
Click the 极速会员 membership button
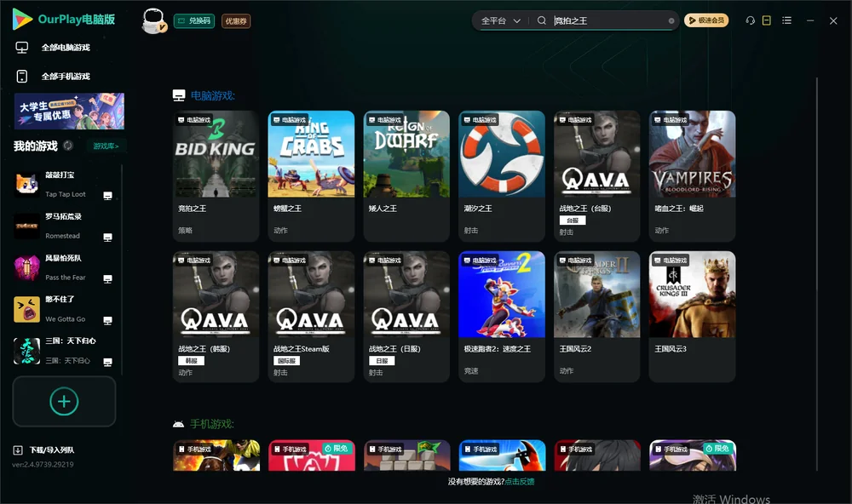[706, 20]
